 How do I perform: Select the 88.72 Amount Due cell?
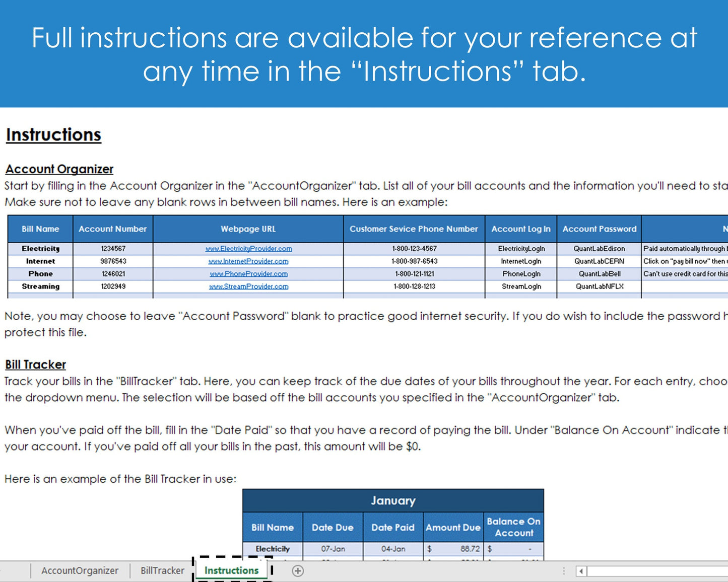[x=453, y=549]
